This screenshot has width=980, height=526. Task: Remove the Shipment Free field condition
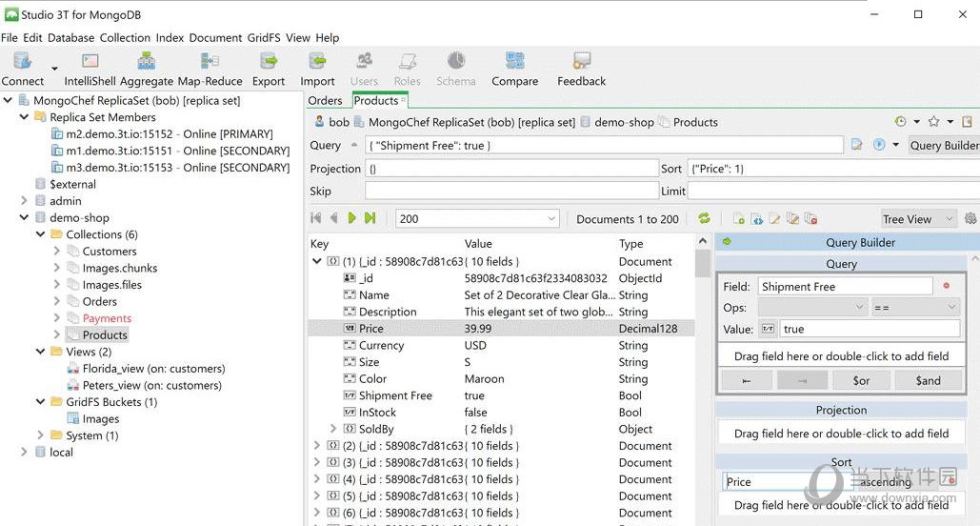[947, 286]
